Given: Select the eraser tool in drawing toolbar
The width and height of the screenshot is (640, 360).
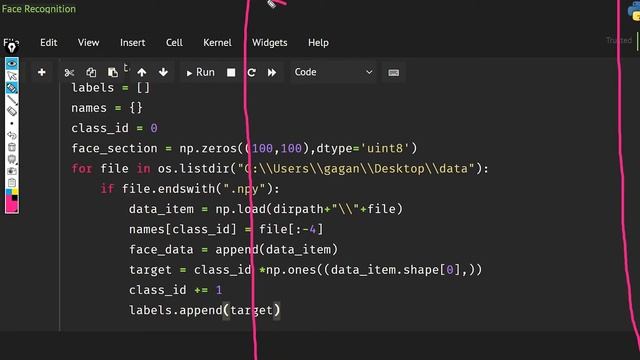Looking at the screenshot, I should click(x=12, y=111).
